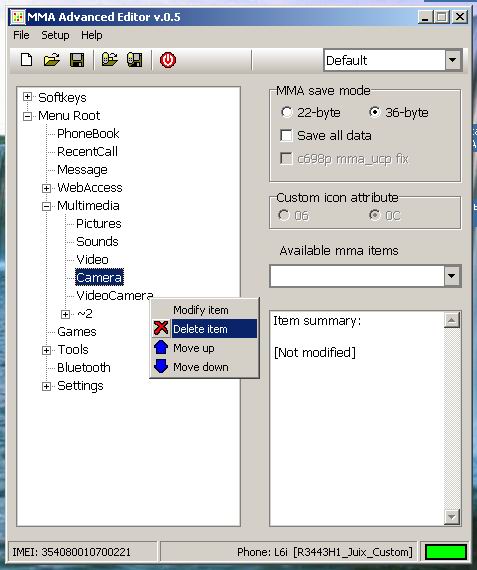The height and width of the screenshot is (570, 477).
Task: Enable the Save all data checkbox
Action: coord(286,136)
